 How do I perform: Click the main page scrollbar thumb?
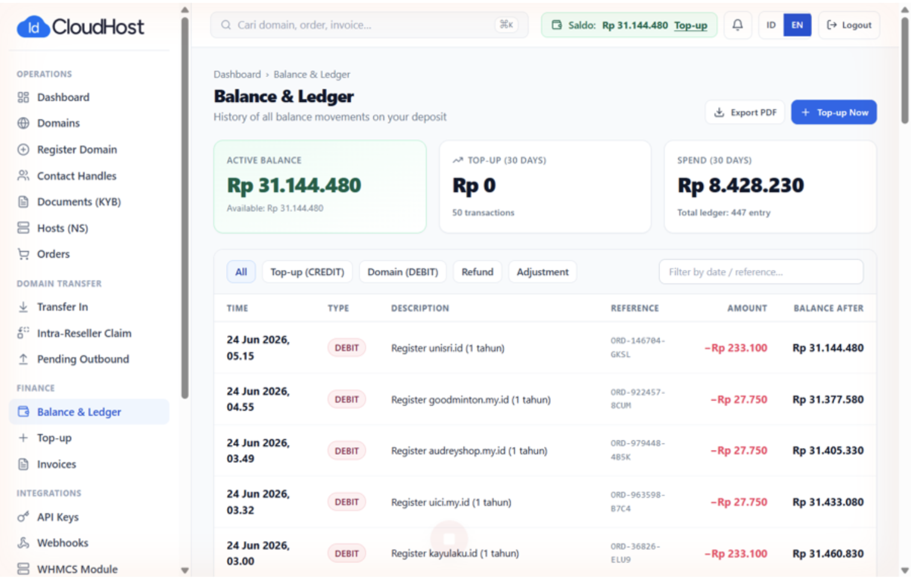click(x=905, y=70)
